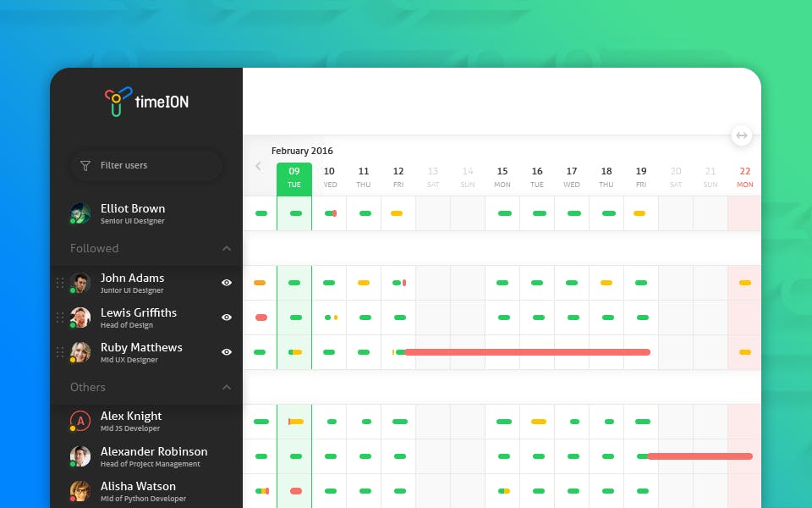Open Ruby Matthews' name
The image size is (812, 508).
pyautogui.click(x=141, y=347)
